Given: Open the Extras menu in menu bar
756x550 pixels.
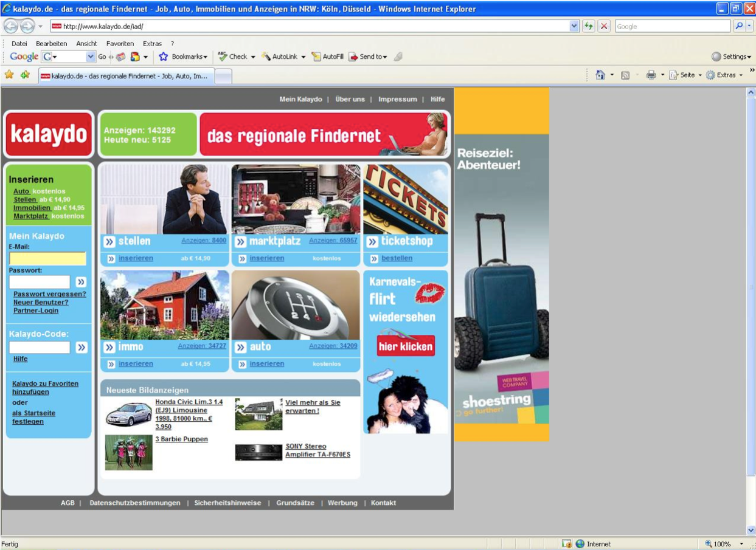Looking at the screenshot, I should tap(152, 44).
